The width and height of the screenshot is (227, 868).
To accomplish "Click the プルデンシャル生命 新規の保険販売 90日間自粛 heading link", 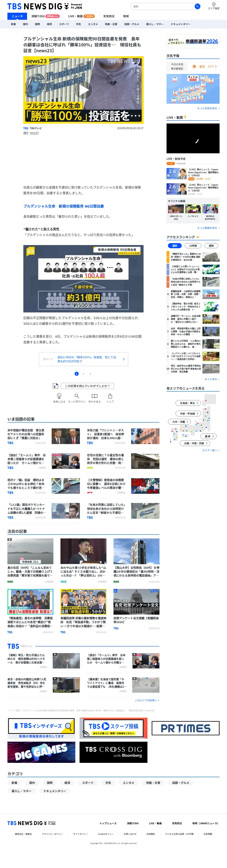I will coord(63,206).
